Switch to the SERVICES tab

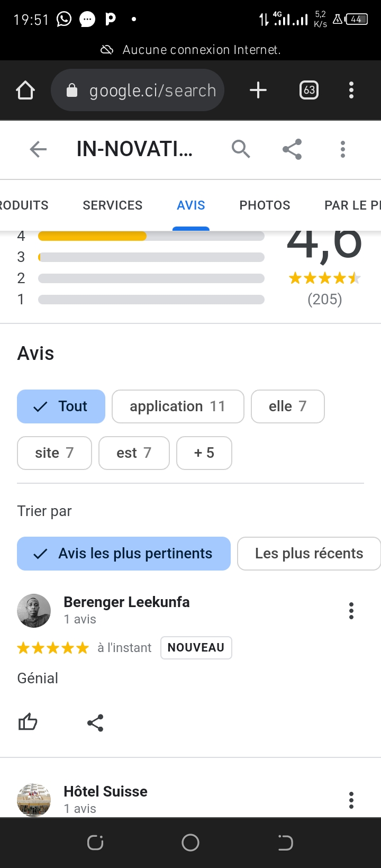coord(113,205)
